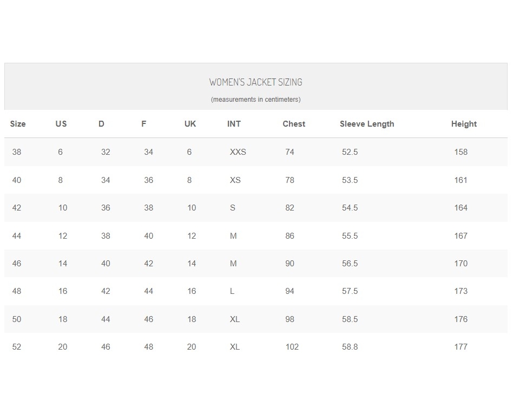Click the "WOMEN'S JACKET SIZING" title
Image resolution: width=513 pixels, height=420 pixels.
255,82
